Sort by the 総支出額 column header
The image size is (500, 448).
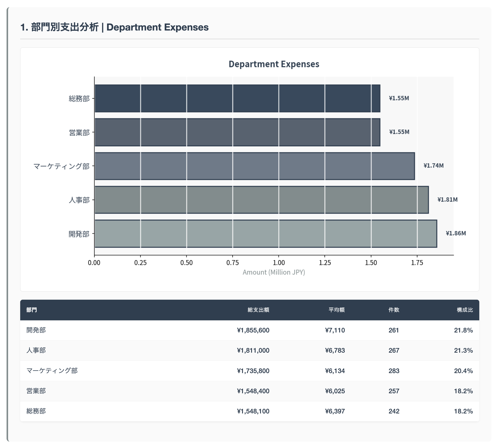pyautogui.click(x=258, y=310)
